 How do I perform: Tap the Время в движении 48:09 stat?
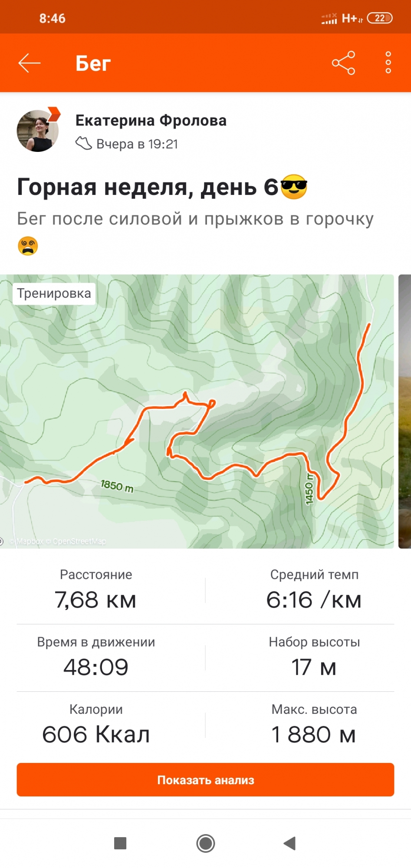pyautogui.click(x=96, y=658)
